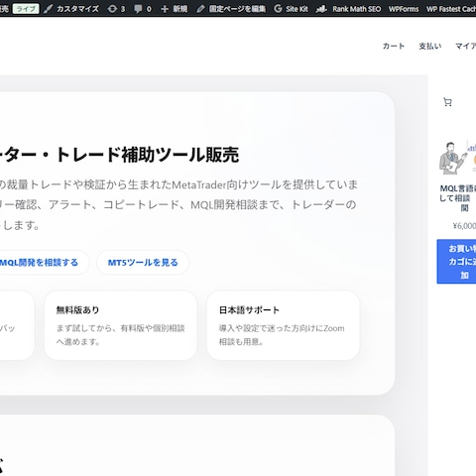Click MT5ツールを見る button
The image size is (476, 476).
pos(143,263)
